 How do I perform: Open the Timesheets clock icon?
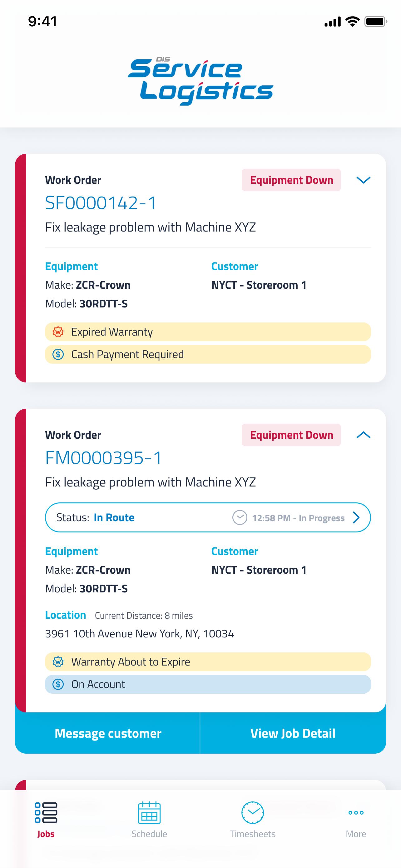tap(253, 812)
